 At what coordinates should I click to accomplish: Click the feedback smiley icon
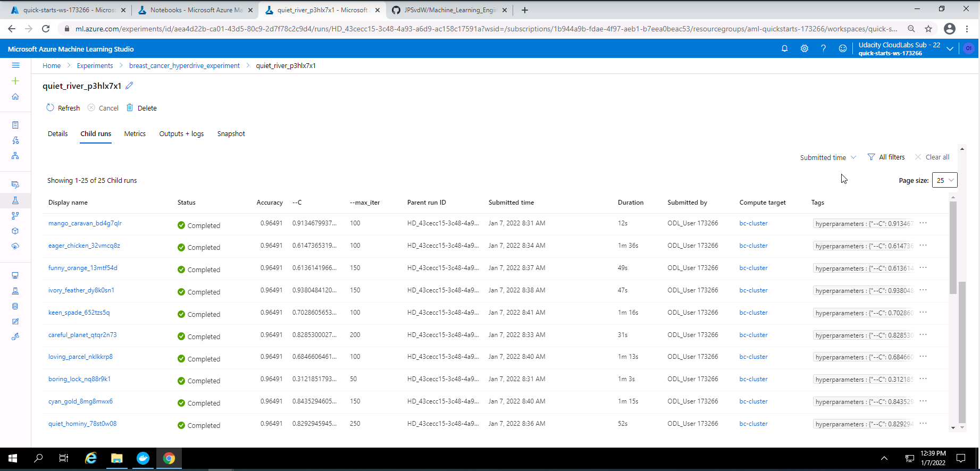point(842,48)
